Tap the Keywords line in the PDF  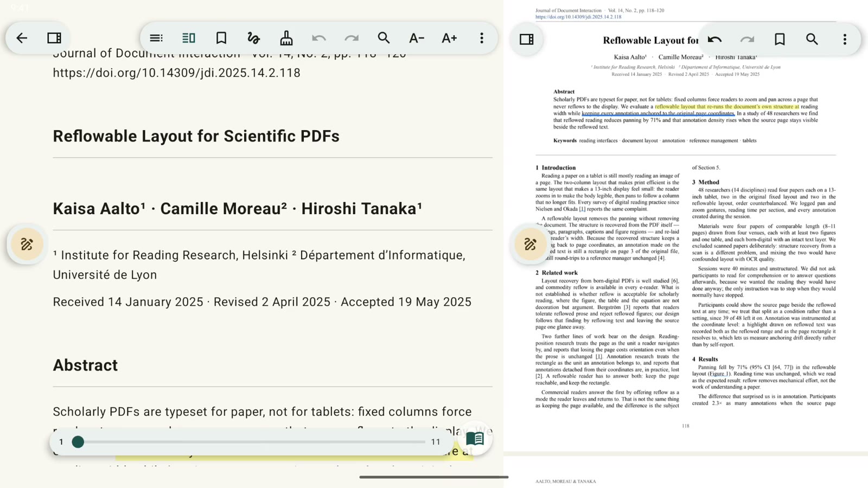[x=655, y=141]
